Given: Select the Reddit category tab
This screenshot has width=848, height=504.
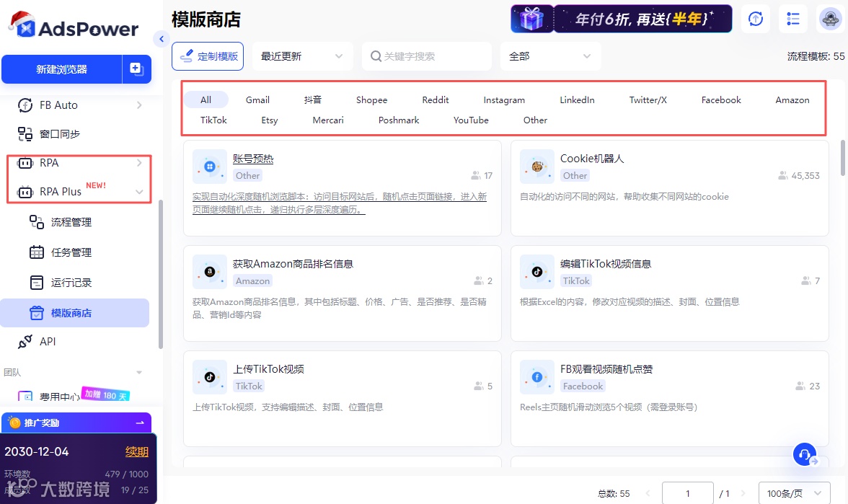Looking at the screenshot, I should [436, 100].
